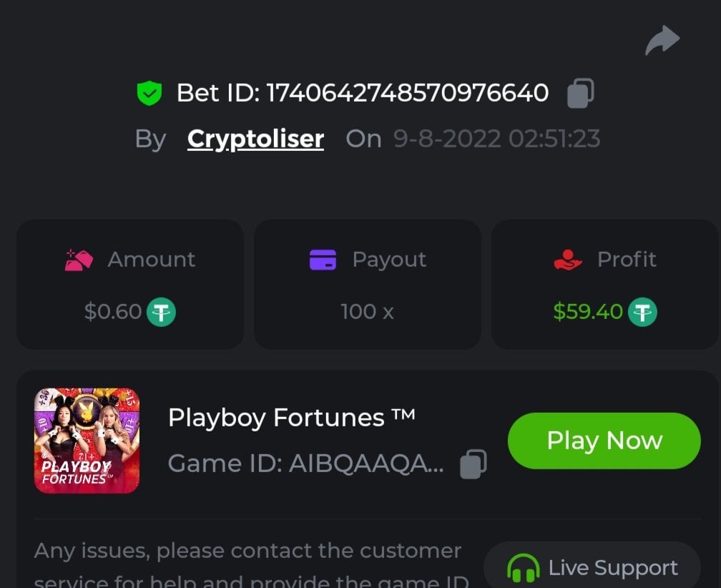Image resolution: width=721 pixels, height=588 pixels.
Task: Click the $59.40 profit value
Action: coord(588,312)
